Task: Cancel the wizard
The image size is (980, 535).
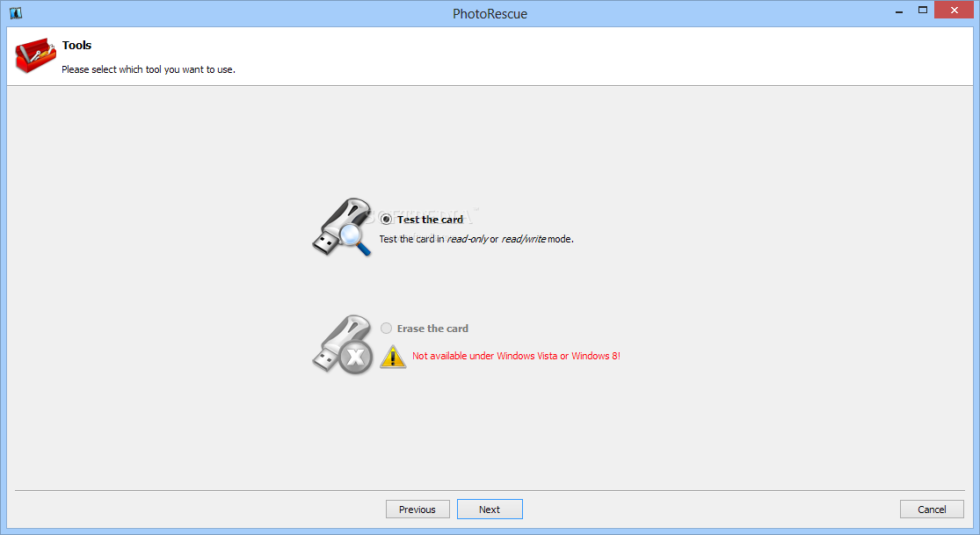Action: click(932, 510)
